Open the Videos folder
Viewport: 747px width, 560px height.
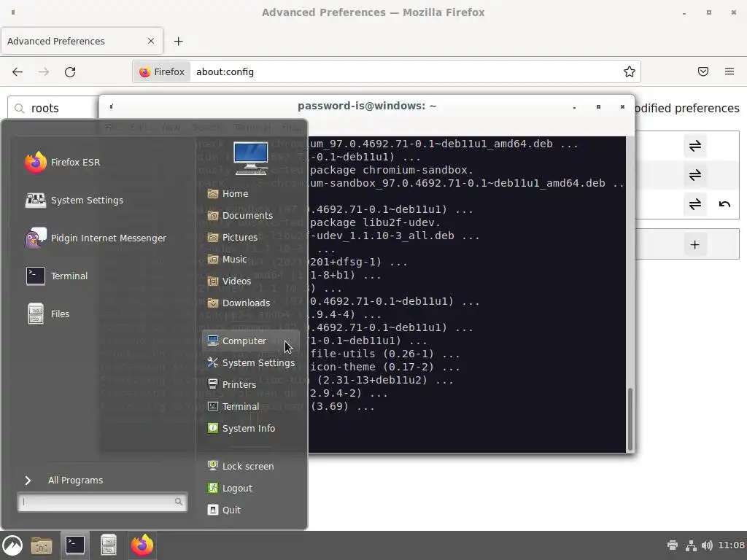[x=229, y=281]
